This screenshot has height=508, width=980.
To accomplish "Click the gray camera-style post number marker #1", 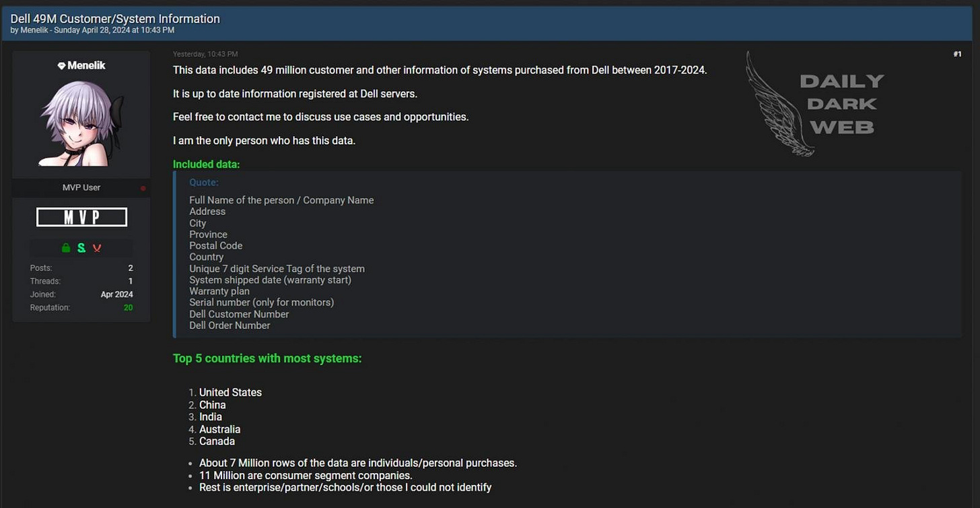I will click(957, 54).
